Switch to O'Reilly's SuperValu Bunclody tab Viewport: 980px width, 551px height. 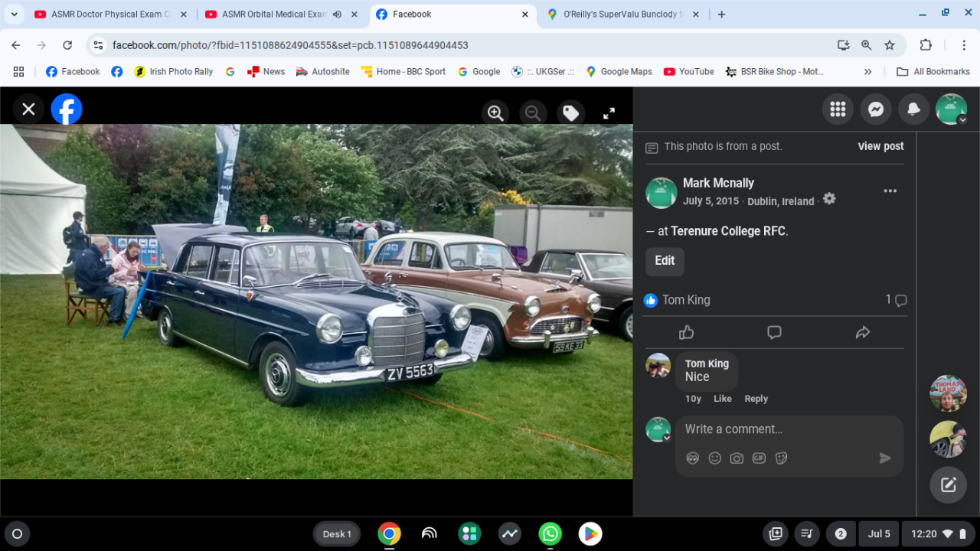point(622,15)
